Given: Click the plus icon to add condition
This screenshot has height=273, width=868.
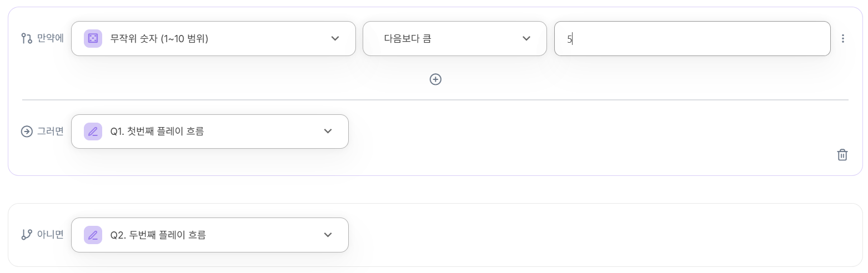Looking at the screenshot, I should click(435, 79).
